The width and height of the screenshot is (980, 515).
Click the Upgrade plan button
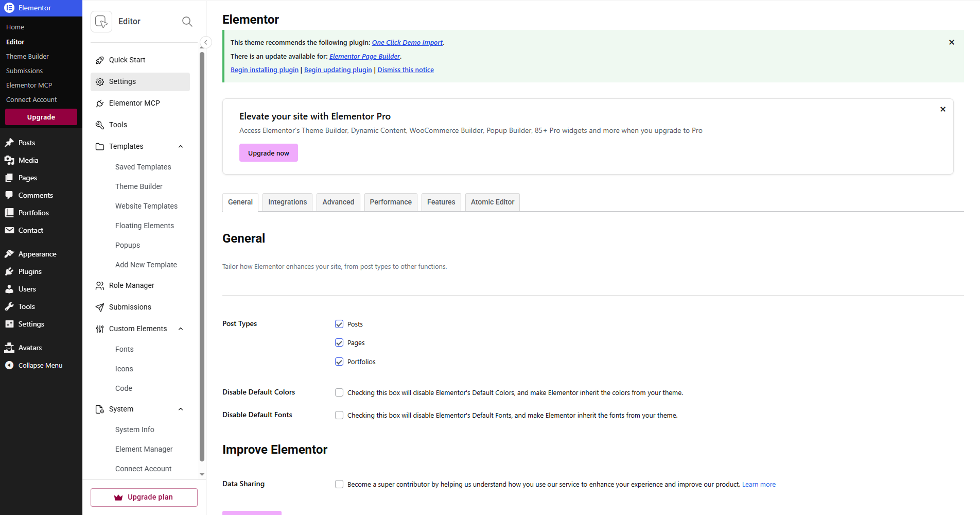(144, 497)
